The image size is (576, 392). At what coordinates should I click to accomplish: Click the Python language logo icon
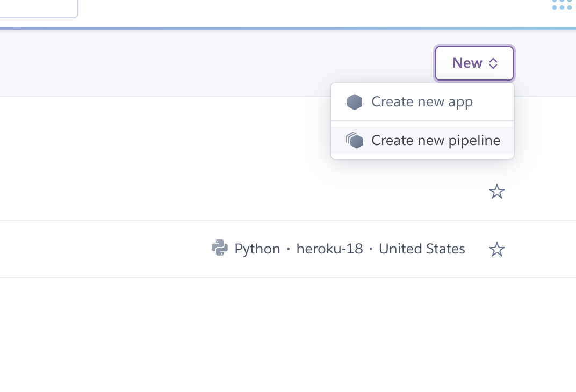tap(219, 248)
